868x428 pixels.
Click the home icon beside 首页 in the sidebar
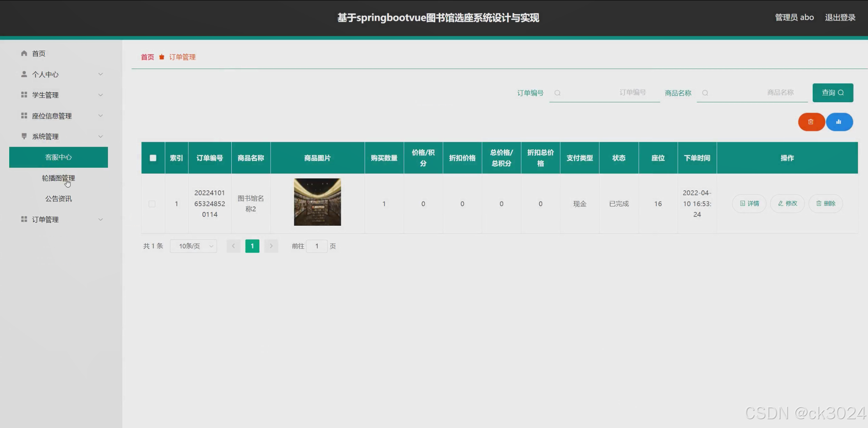(x=24, y=53)
